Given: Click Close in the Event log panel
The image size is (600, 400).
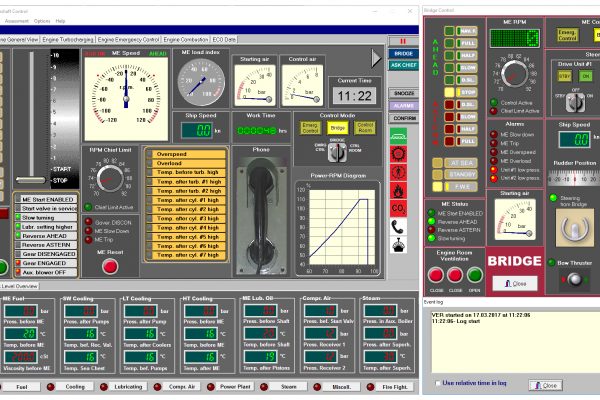Looking at the screenshot, I should 546,385.
